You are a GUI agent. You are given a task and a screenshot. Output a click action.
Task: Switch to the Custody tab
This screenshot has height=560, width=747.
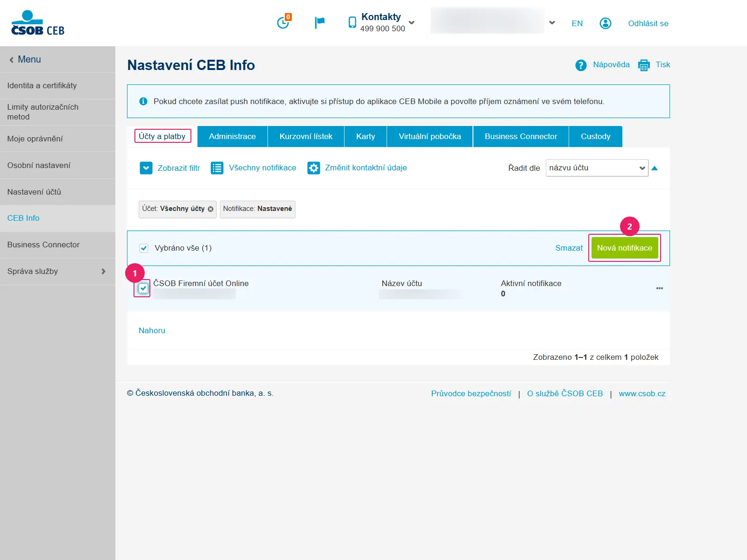click(x=596, y=136)
